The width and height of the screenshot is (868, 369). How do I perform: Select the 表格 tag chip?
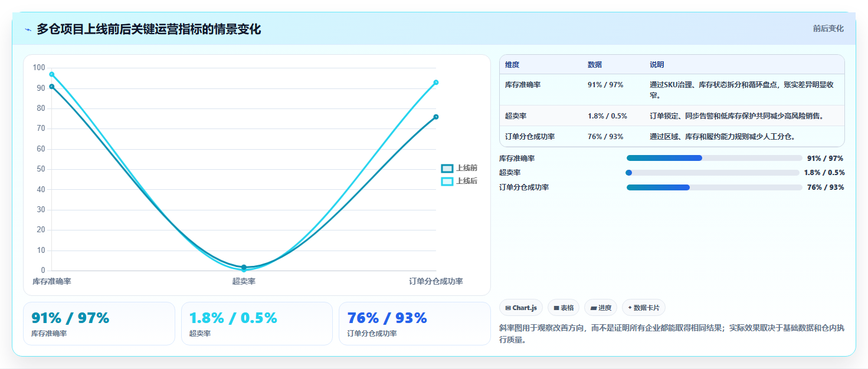pos(564,308)
